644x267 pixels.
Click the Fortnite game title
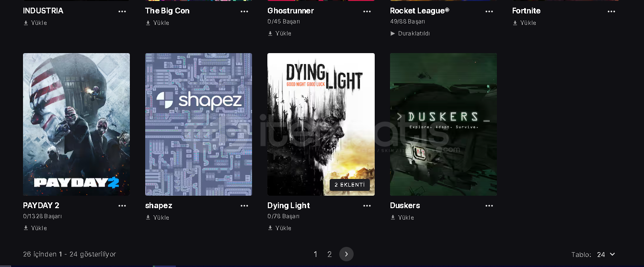click(x=526, y=11)
